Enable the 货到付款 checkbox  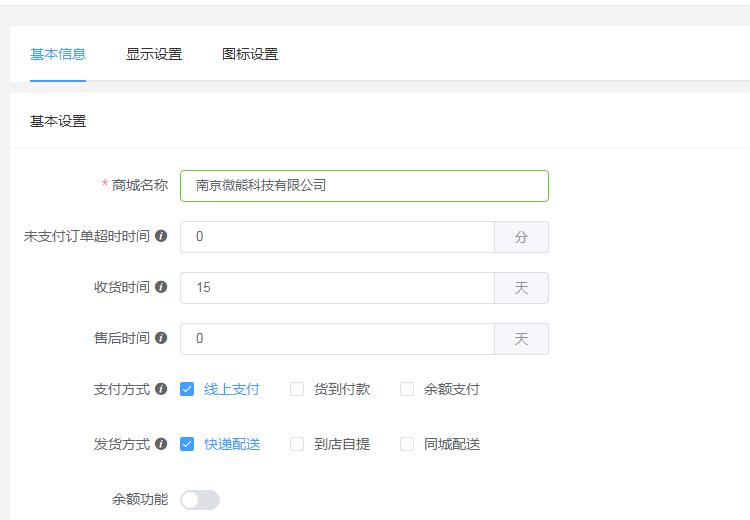click(297, 389)
